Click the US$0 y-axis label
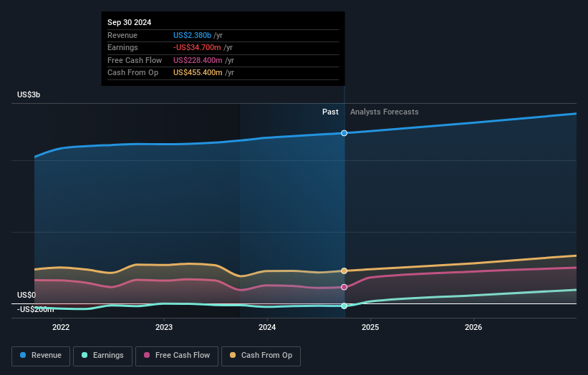 pyautogui.click(x=26, y=295)
